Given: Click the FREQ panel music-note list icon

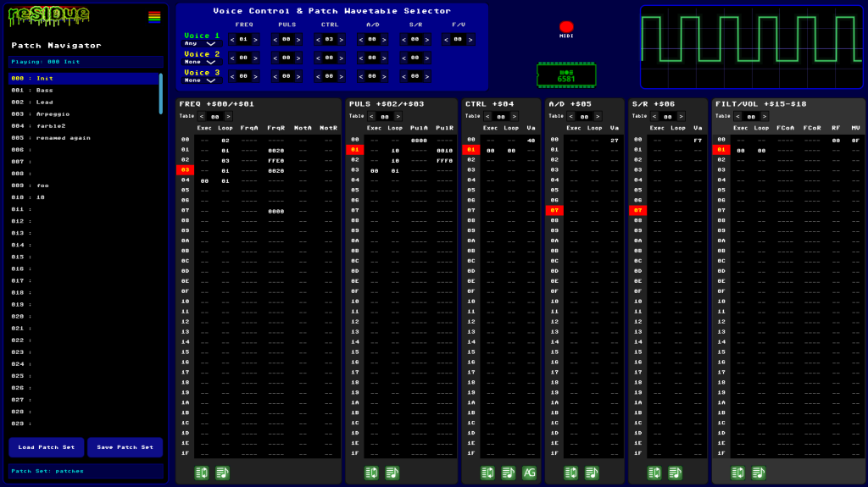Looking at the screenshot, I should point(223,473).
